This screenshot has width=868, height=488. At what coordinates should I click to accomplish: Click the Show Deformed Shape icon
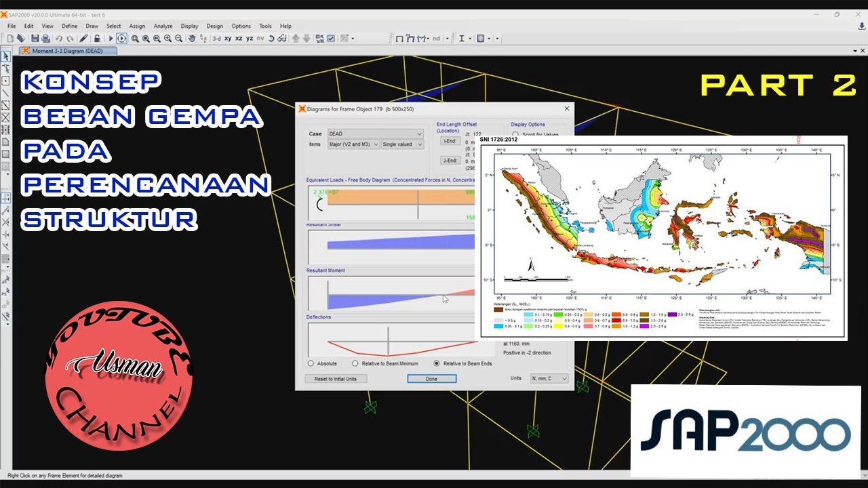pos(410,38)
